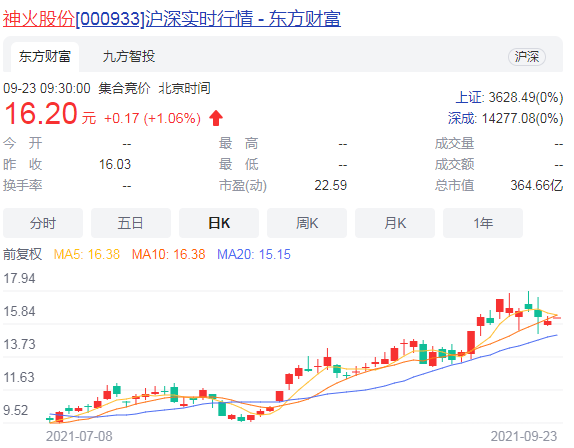The image size is (574, 448).
Task: Click the 深成 index quote
Action: 506,118
